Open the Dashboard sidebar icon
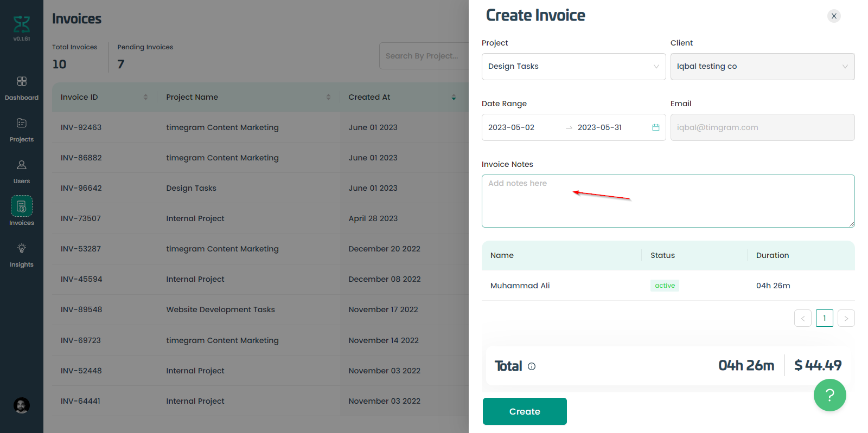This screenshot has width=868, height=433. point(22,81)
